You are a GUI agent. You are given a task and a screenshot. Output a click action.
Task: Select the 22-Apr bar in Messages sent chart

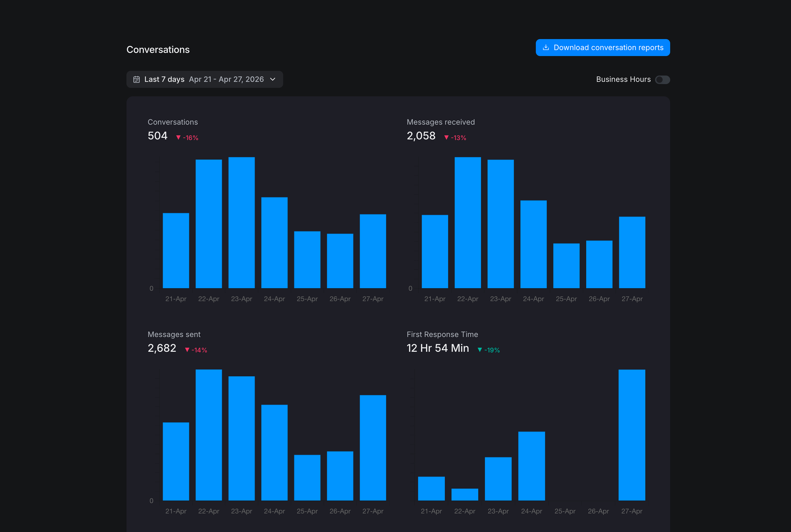coord(209,435)
